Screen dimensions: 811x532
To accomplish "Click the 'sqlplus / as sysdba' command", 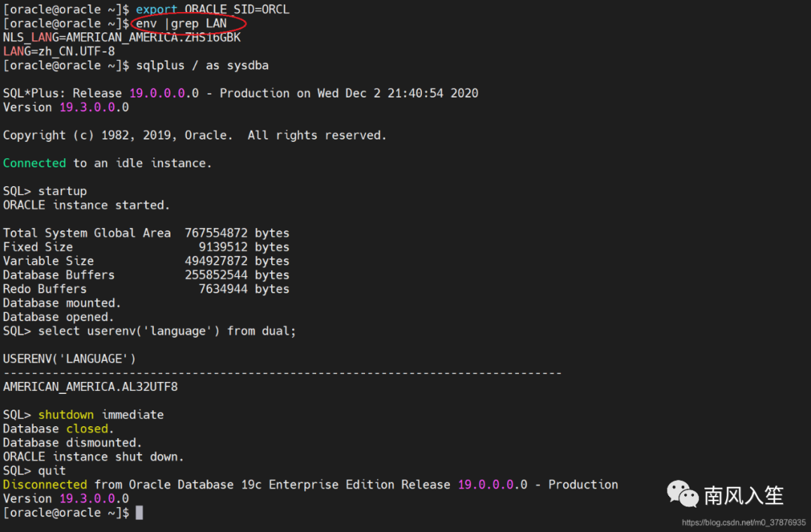I will pos(202,66).
